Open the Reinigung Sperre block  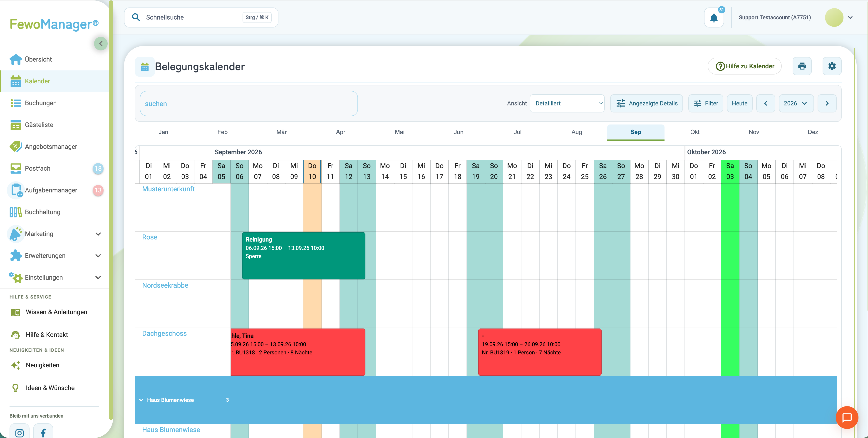(304, 256)
